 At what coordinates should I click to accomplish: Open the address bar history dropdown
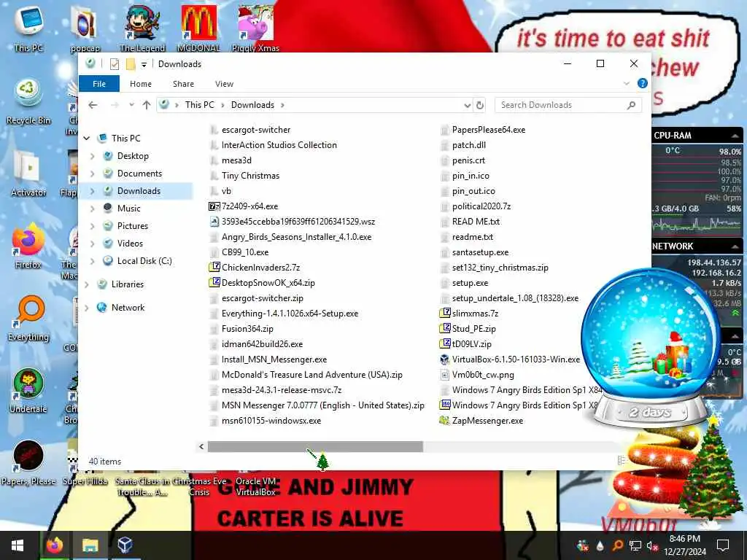468,105
